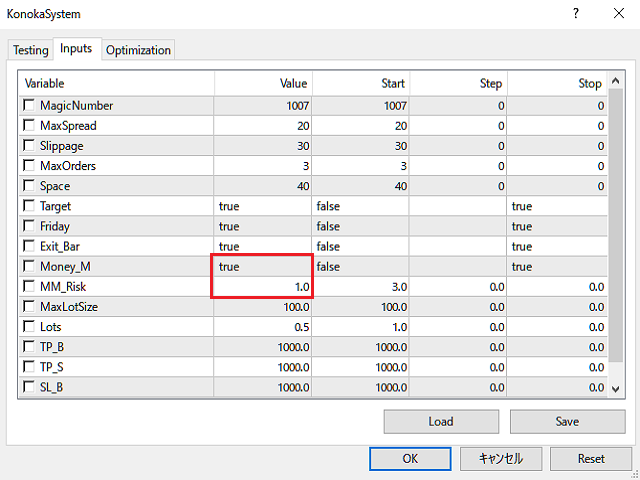Select the MaxSpread value cell 20
The height and width of the screenshot is (480, 640).
(263, 126)
